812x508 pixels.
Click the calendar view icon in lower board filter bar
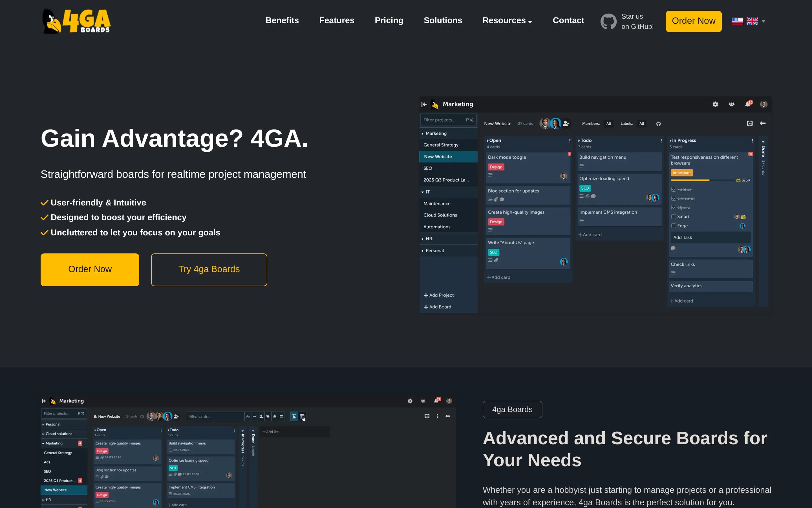tap(281, 416)
